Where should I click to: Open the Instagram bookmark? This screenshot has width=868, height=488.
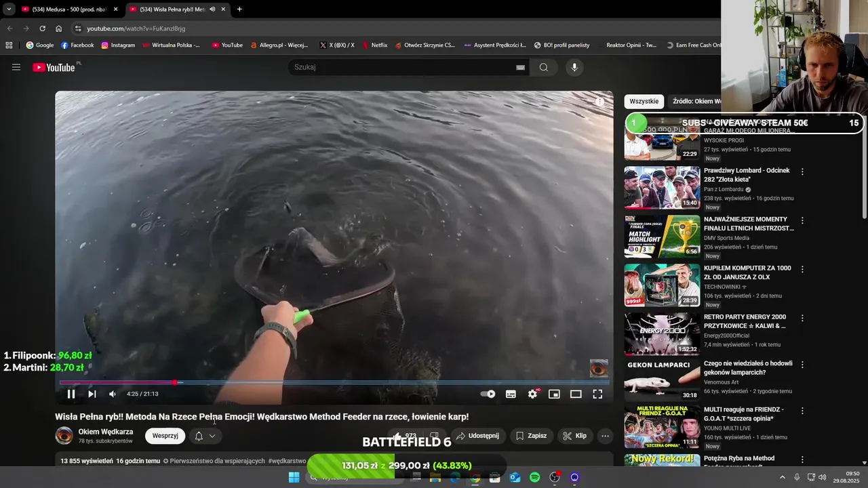pos(118,45)
